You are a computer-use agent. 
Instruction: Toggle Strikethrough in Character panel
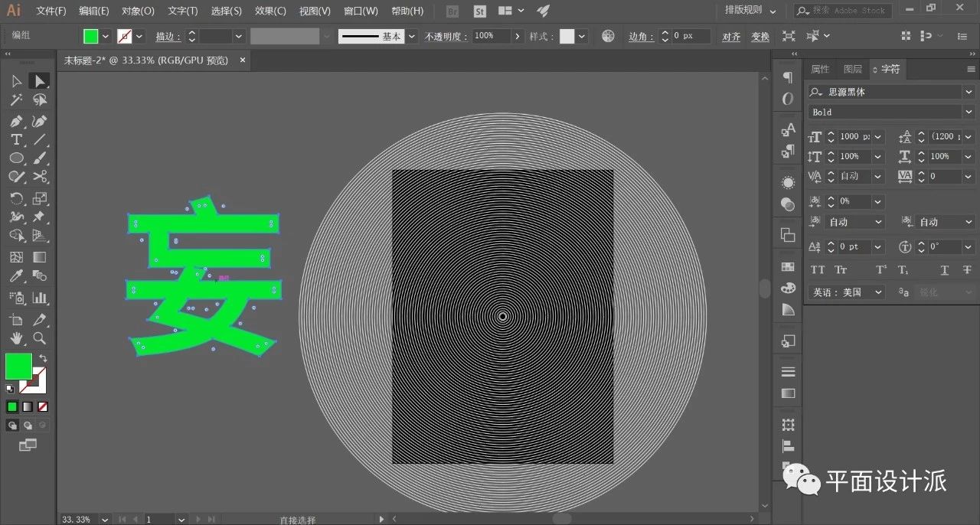coord(967,269)
